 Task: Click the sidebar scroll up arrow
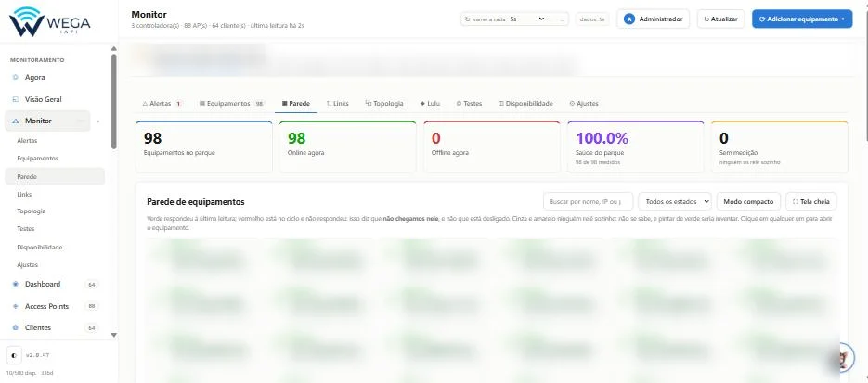point(114,48)
